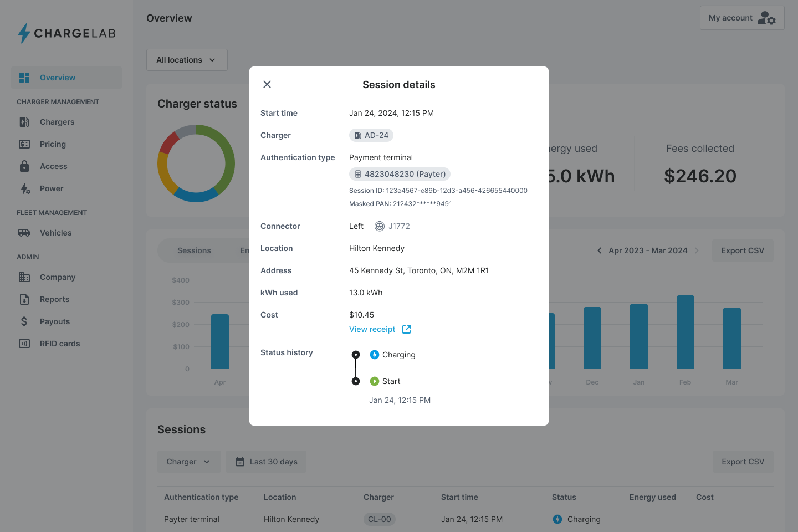798x532 pixels.
Task: Open the Chargers menu item
Action: point(66,122)
